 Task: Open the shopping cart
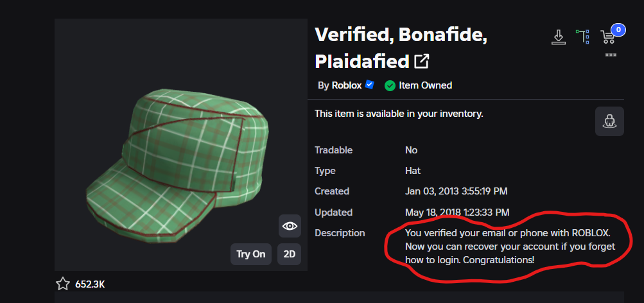point(607,37)
